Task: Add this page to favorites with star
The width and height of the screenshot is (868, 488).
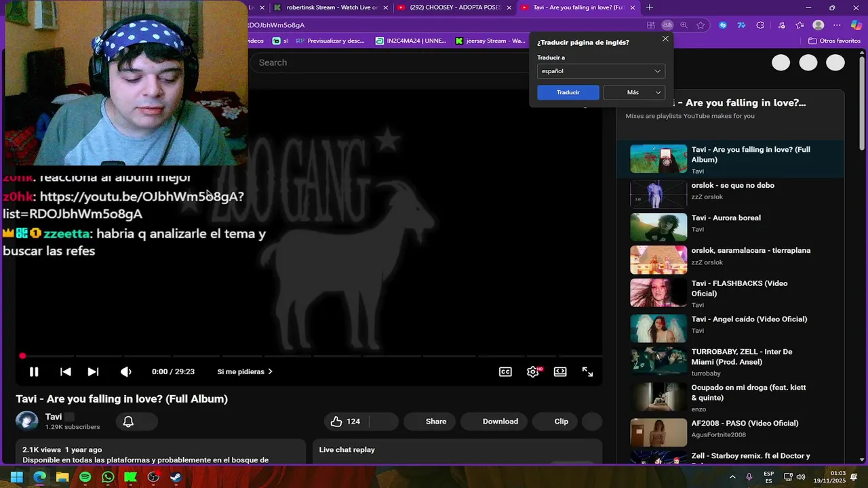Action: 701,25
